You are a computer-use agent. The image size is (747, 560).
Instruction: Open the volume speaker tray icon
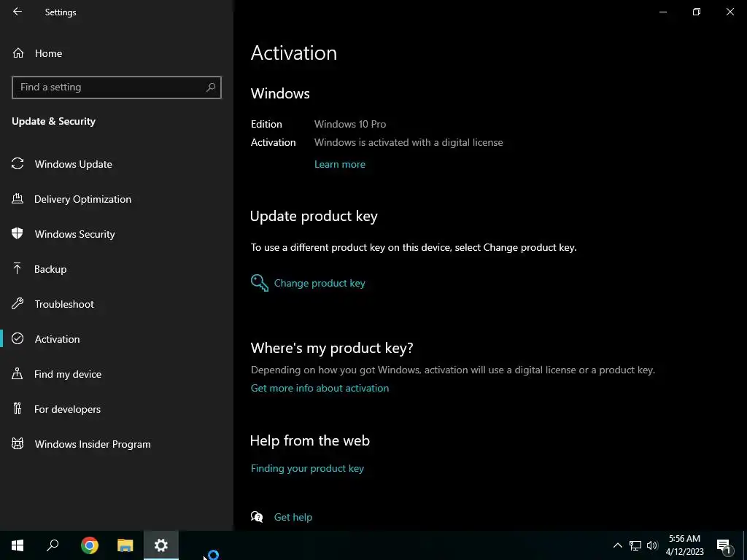click(x=652, y=545)
